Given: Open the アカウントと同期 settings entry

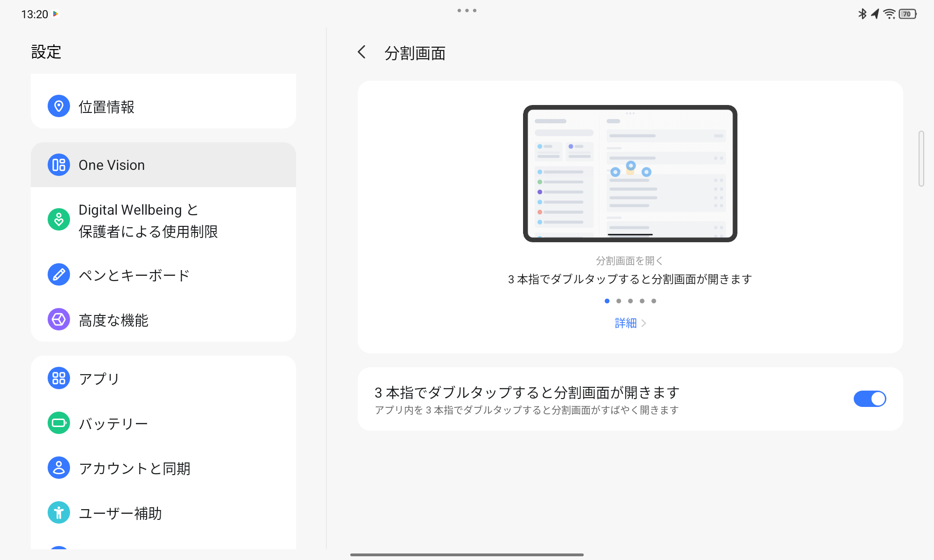Looking at the screenshot, I should tap(134, 468).
